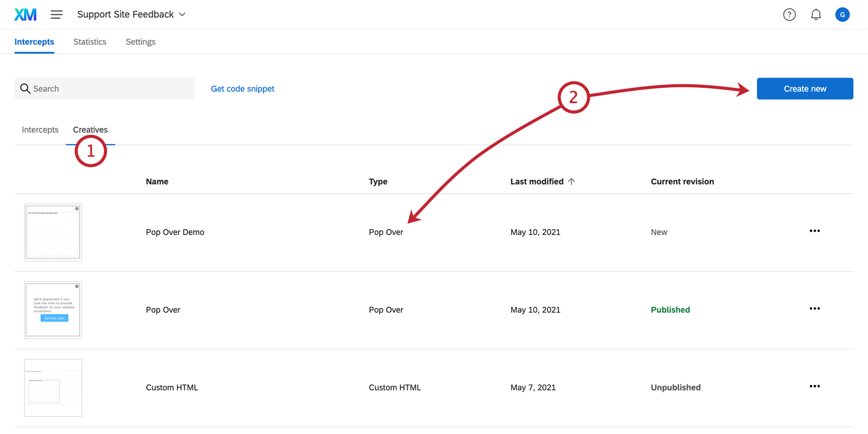The width and height of the screenshot is (868, 434).
Task: Open the Get code snippet link
Action: [243, 88]
